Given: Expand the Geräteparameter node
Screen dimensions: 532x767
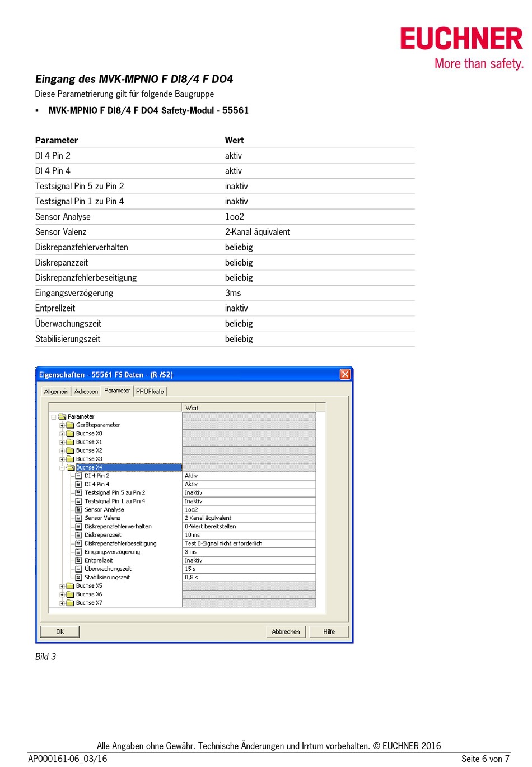Looking at the screenshot, I should [x=62, y=425].
